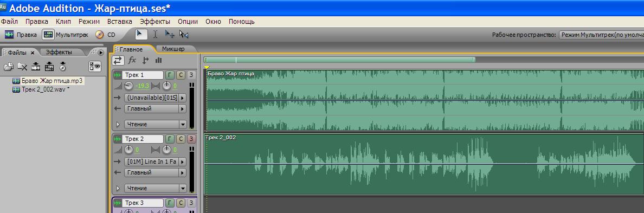
Task: Open the Помощь menu
Action: pyautogui.click(x=242, y=21)
